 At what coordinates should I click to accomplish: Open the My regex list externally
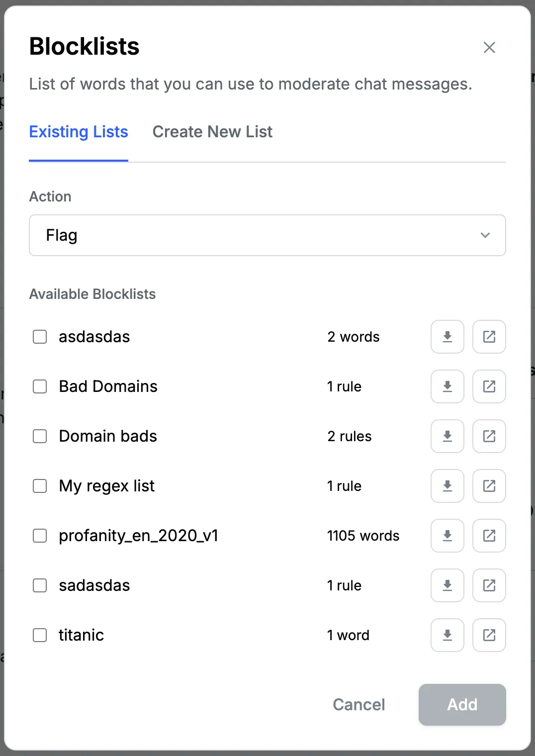pos(489,486)
